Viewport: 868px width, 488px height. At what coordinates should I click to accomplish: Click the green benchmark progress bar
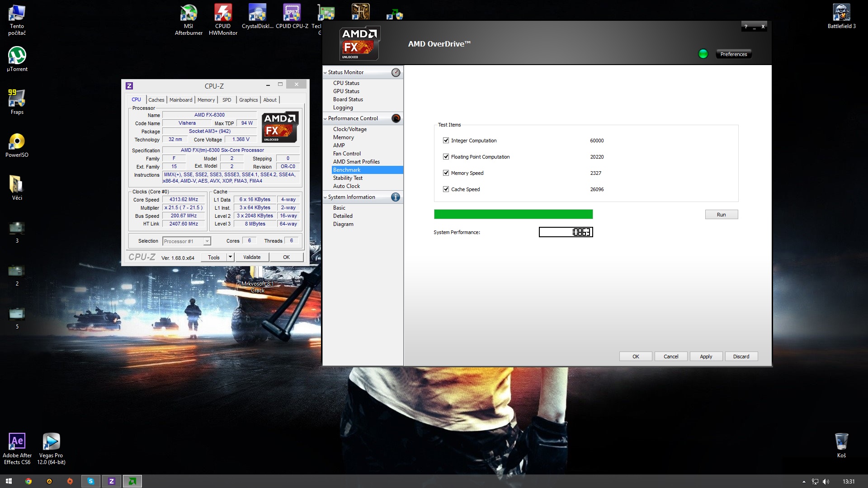point(513,214)
